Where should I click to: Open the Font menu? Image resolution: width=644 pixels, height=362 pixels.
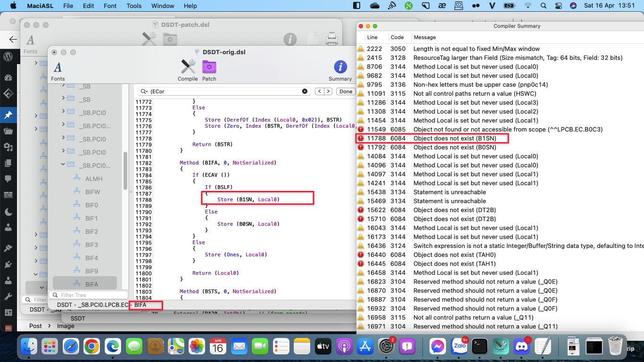(x=110, y=6)
